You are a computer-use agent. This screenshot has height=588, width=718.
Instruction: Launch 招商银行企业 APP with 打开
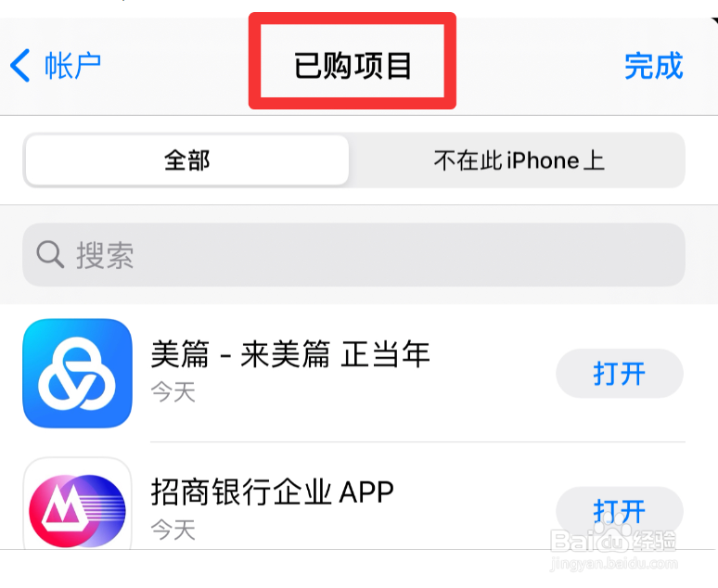click(620, 511)
